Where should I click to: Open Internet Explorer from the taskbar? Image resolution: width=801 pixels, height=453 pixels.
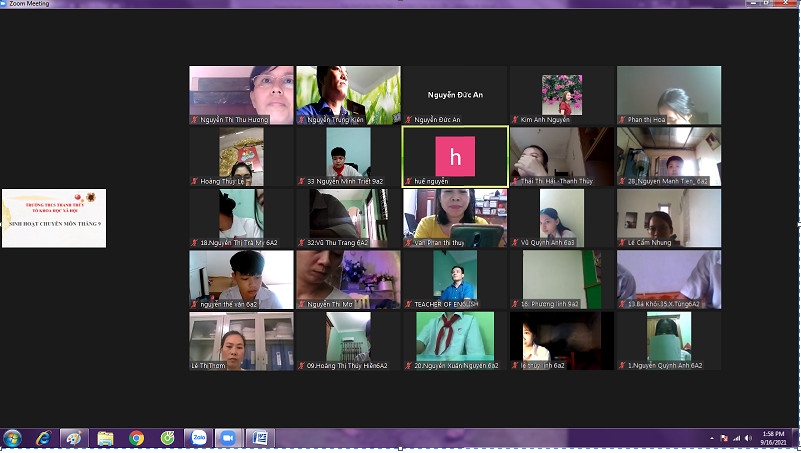point(43,438)
